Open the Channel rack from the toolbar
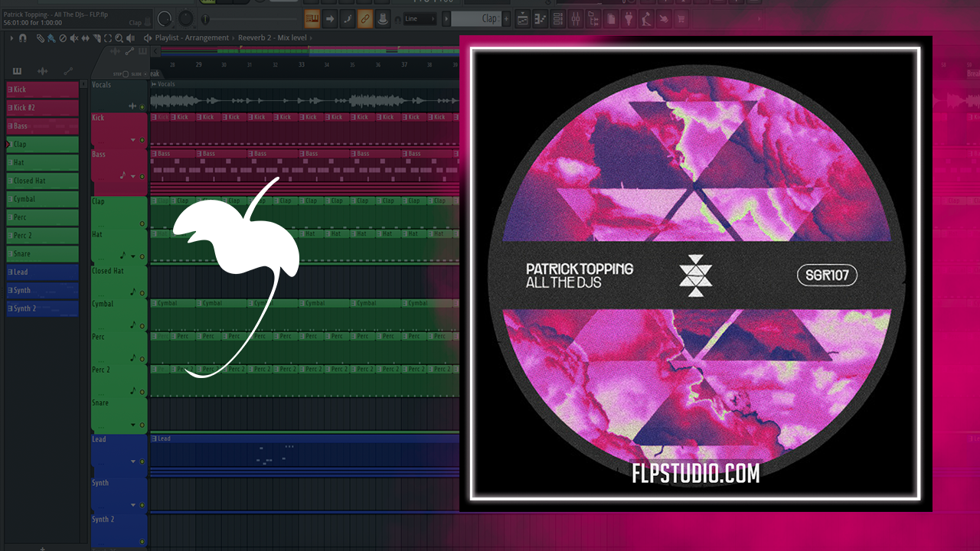The height and width of the screenshot is (551, 980). point(558,19)
